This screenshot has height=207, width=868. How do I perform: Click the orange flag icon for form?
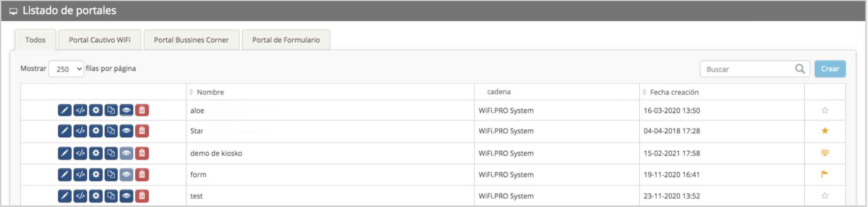tap(824, 174)
